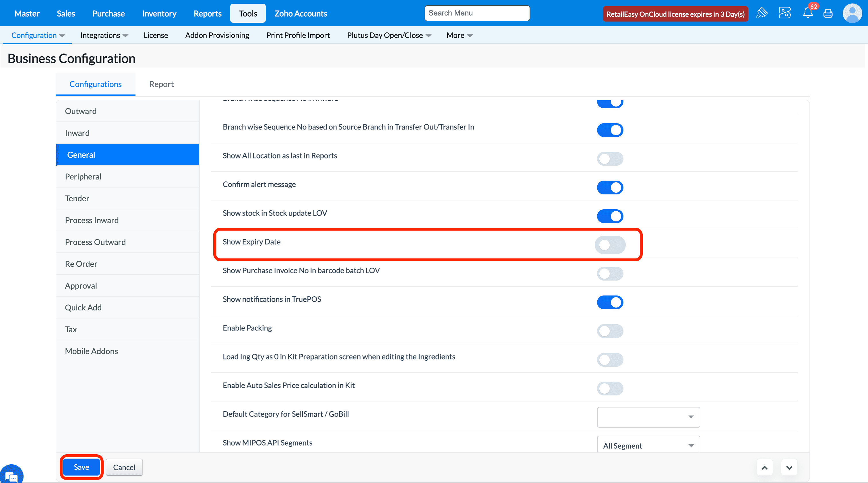The width and height of the screenshot is (868, 483).
Task: Open the settings card icon in header
Action: (785, 13)
